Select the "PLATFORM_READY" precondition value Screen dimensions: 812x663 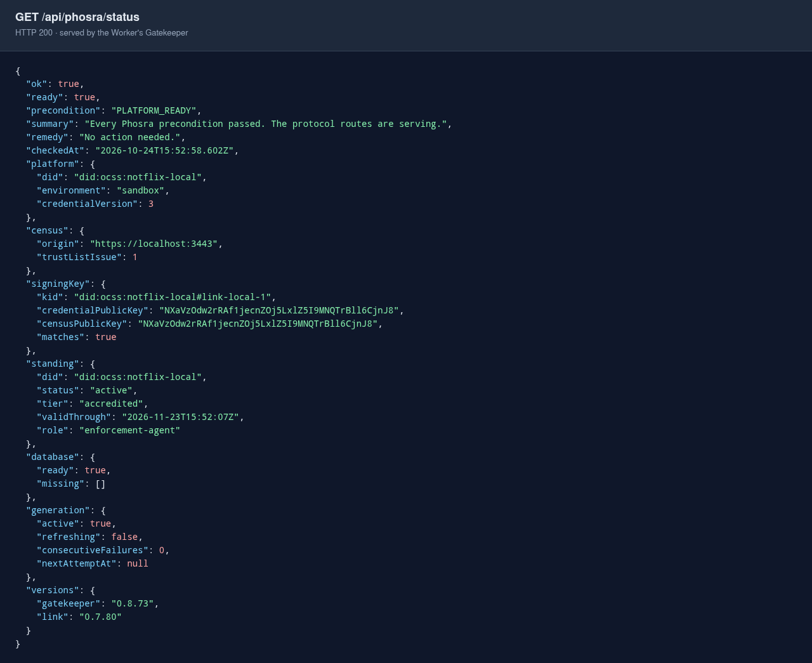point(154,110)
